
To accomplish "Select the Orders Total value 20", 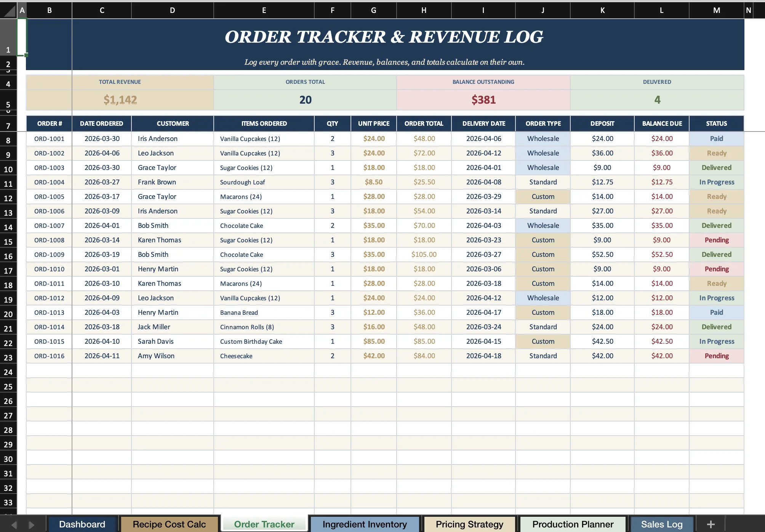I will tap(305, 100).
